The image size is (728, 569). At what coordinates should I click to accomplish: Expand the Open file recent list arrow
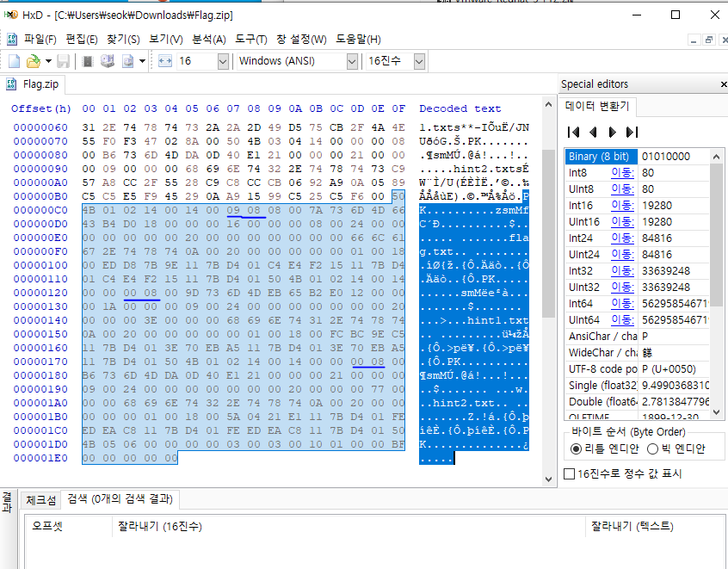[48, 61]
